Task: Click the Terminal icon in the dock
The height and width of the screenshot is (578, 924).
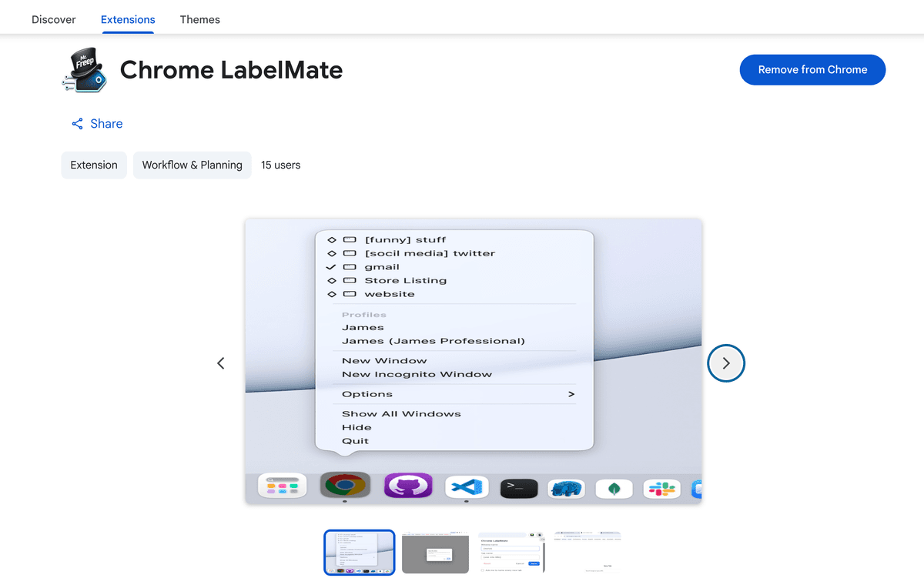Action: [519, 488]
